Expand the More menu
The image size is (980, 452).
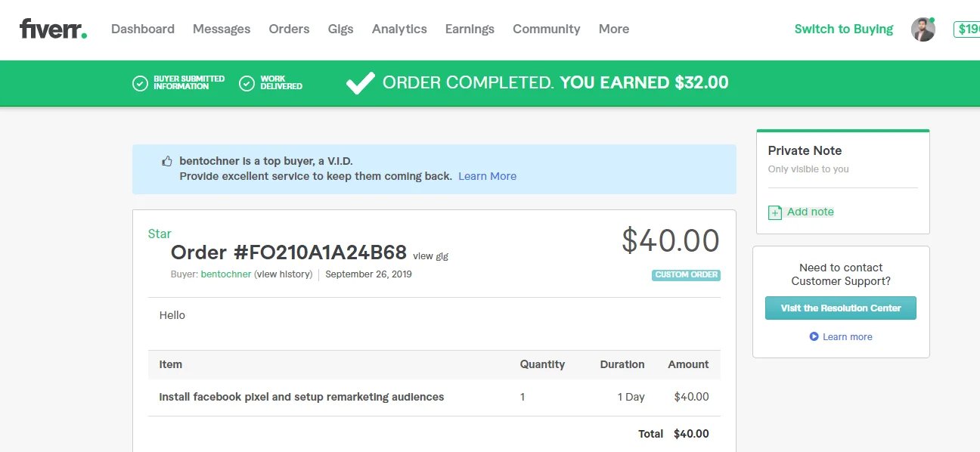pos(613,29)
